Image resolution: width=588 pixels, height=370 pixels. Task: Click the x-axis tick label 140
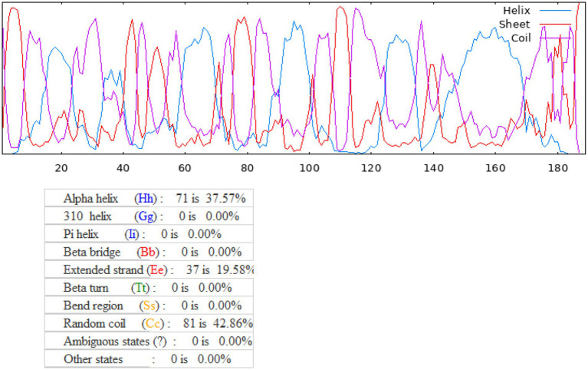[433, 167]
